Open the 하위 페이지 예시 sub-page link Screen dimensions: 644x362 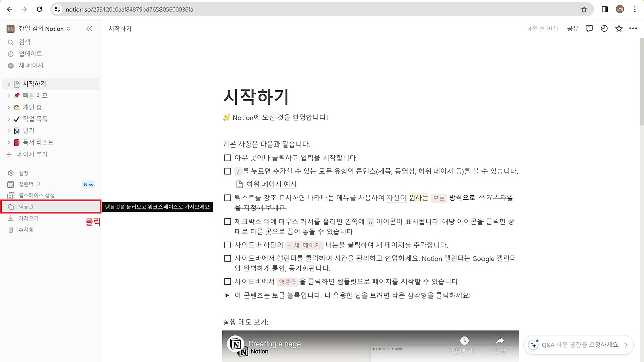(x=267, y=184)
